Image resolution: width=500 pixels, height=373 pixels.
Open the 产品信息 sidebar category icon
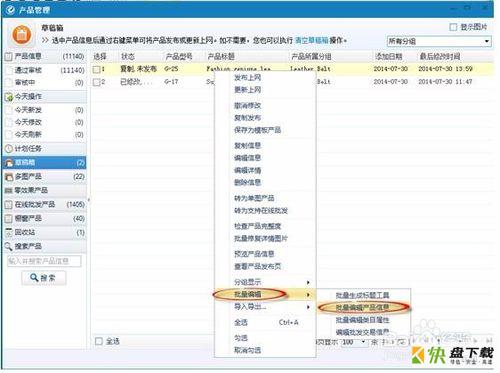point(9,56)
